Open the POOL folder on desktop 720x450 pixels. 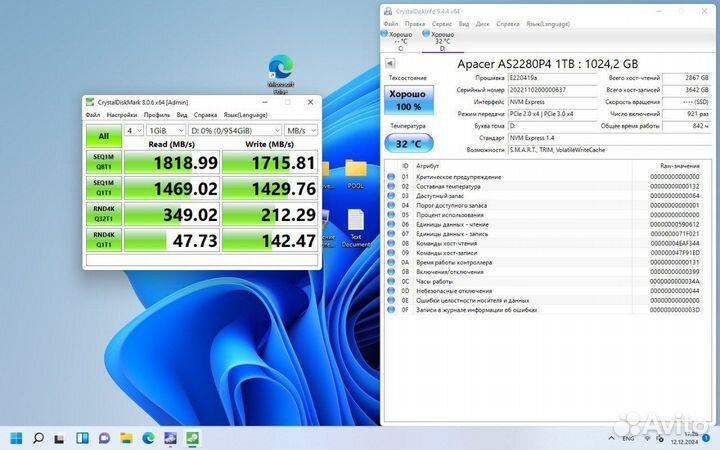pyautogui.click(x=356, y=174)
